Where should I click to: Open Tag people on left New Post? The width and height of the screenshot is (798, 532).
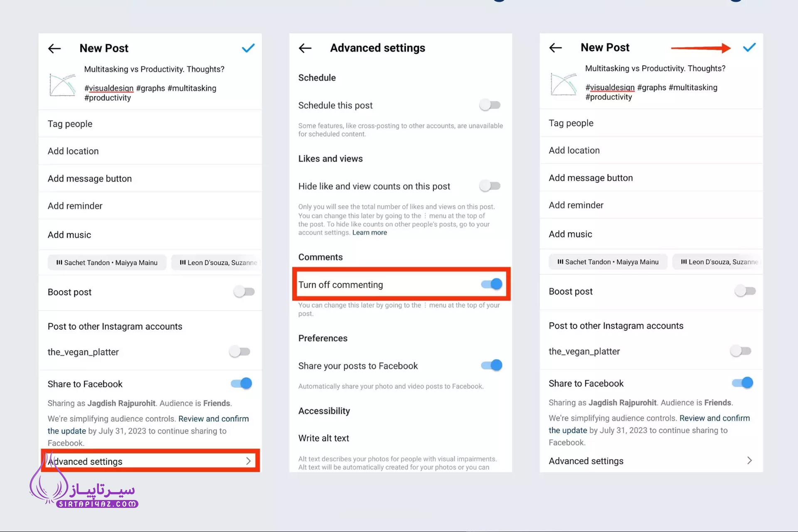150,124
